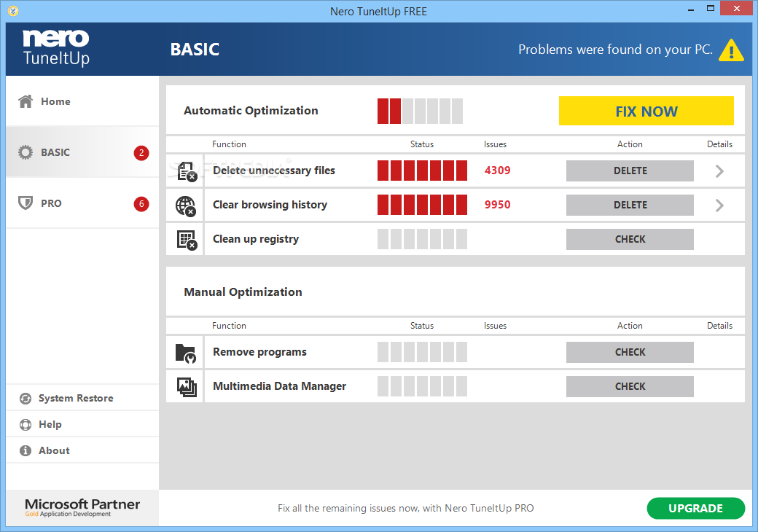Open the Help entry

(x=82, y=424)
